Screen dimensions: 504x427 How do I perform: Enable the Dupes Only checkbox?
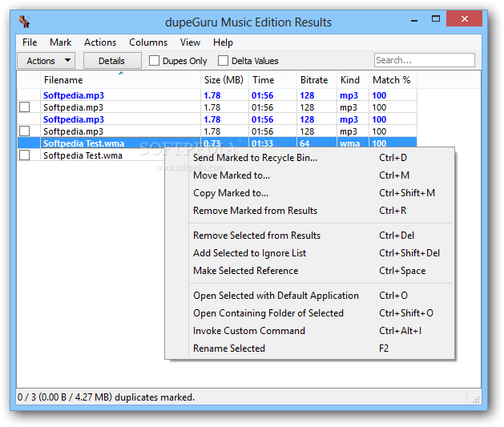154,61
